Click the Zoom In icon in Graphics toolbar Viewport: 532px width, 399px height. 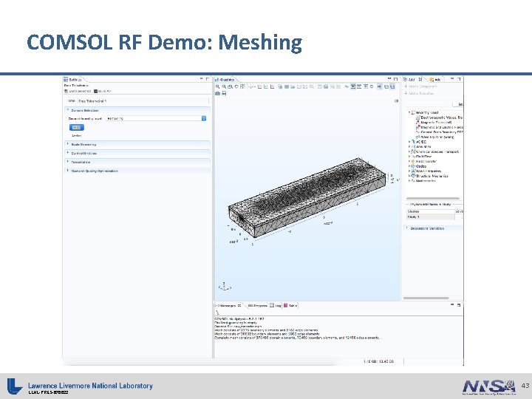pyautogui.click(x=217, y=87)
